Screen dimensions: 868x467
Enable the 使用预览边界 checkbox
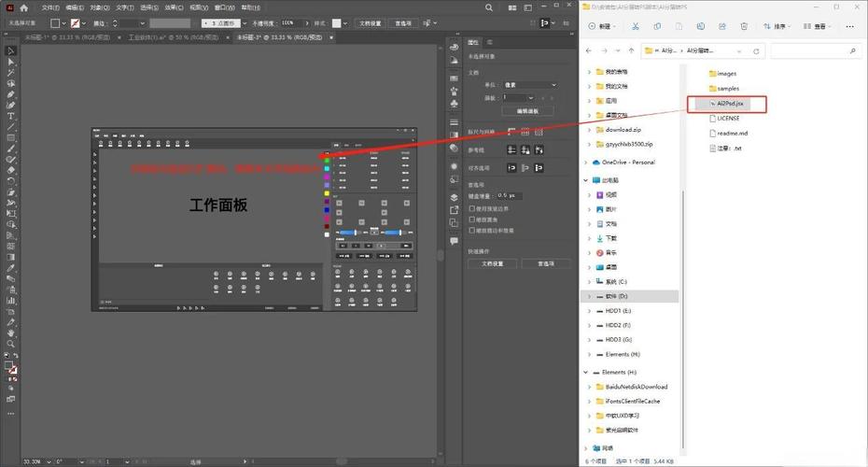tap(472, 209)
